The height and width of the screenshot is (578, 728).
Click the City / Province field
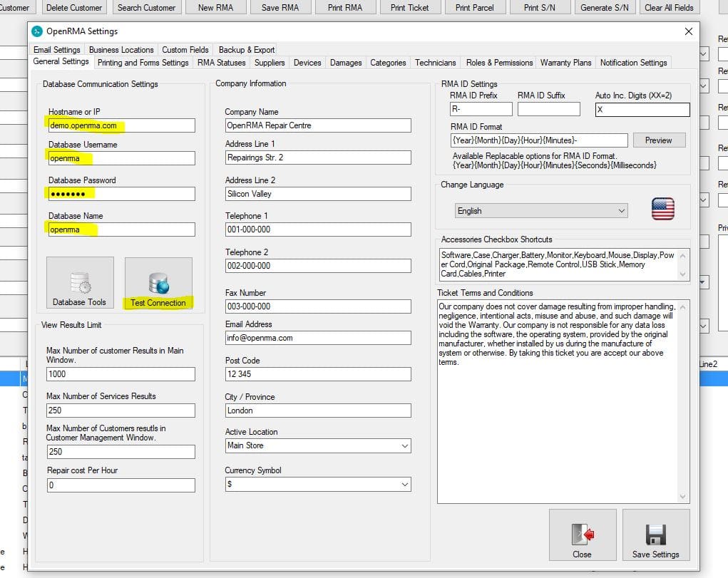coord(318,411)
